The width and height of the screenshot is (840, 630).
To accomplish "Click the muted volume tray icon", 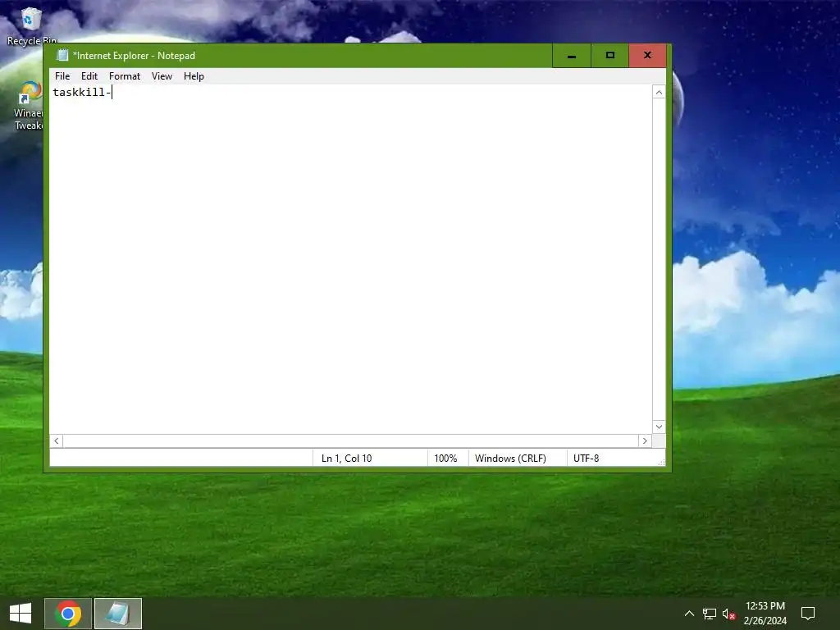I will tap(728, 614).
